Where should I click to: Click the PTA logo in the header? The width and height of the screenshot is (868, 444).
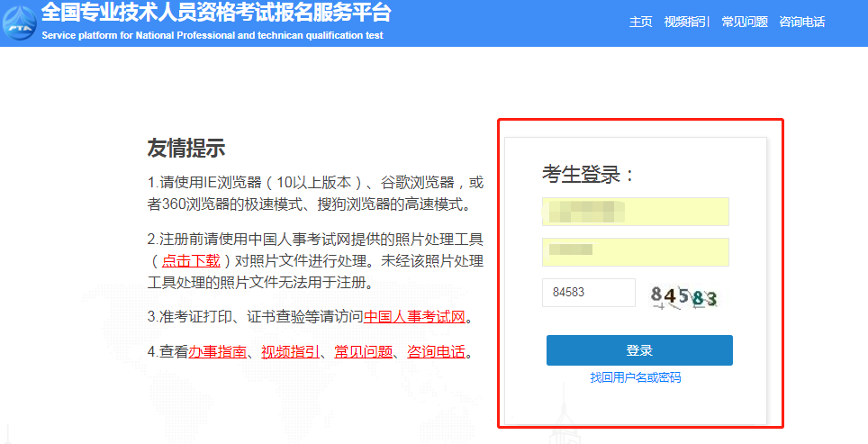(x=19, y=22)
